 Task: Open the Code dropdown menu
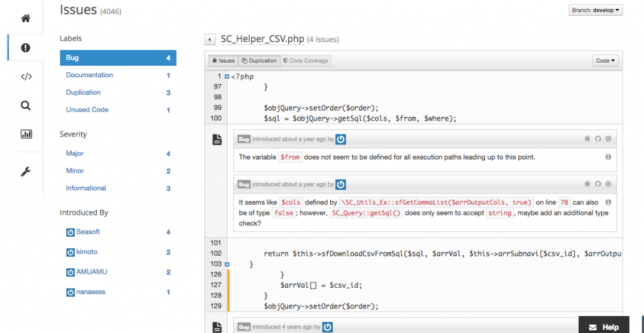(x=605, y=61)
